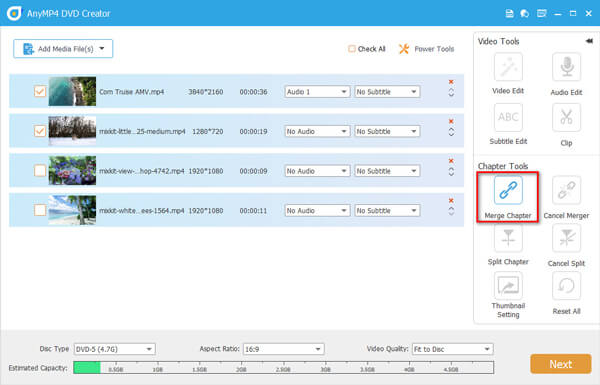The image size is (600, 385).
Task: Select the beach palm video thumbnail
Action: (72, 210)
